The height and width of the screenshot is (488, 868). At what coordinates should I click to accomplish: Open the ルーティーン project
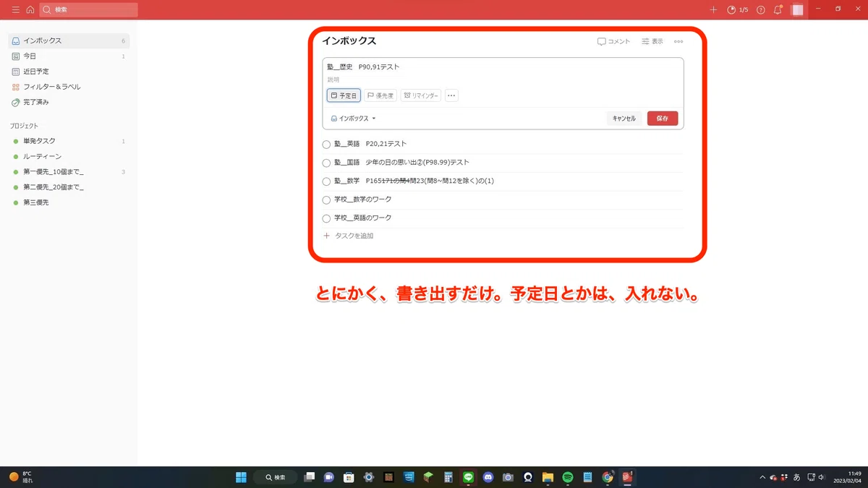tap(69, 156)
